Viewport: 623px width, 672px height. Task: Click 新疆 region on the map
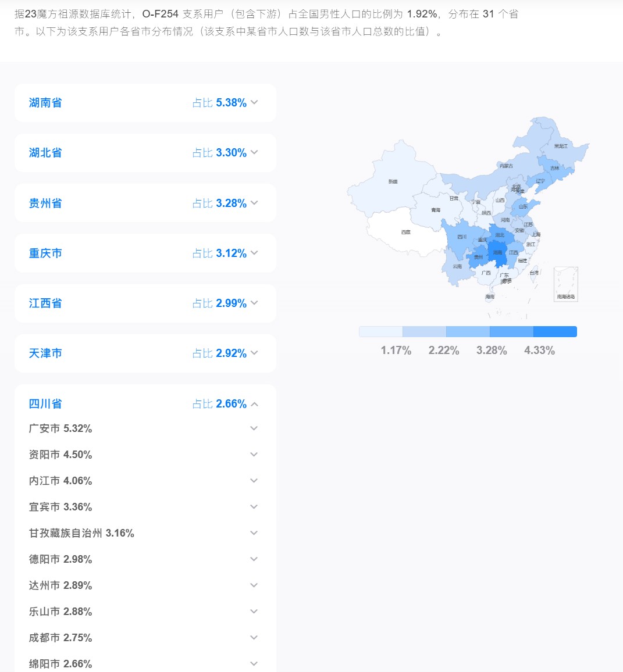tap(393, 181)
